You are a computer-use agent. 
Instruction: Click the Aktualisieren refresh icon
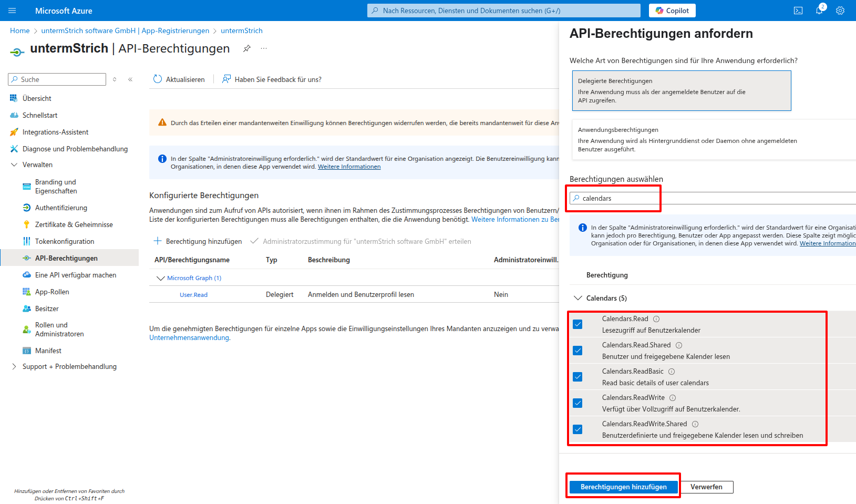[x=158, y=79]
